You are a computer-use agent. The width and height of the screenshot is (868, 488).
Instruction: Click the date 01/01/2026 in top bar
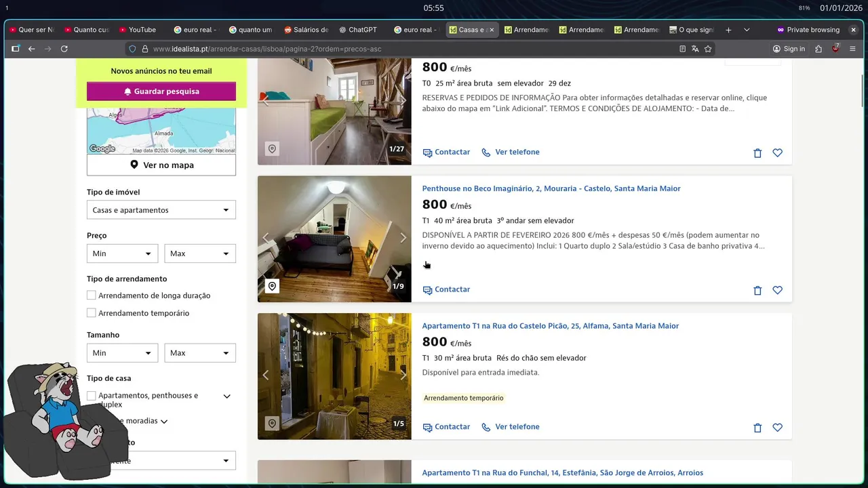click(841, 8)
